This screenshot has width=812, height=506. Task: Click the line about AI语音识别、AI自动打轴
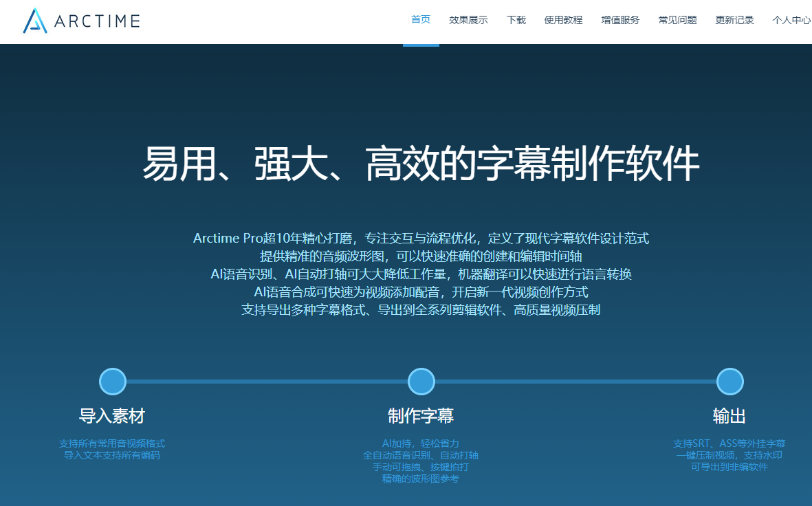pyautogui.click(x=421, y=274)
